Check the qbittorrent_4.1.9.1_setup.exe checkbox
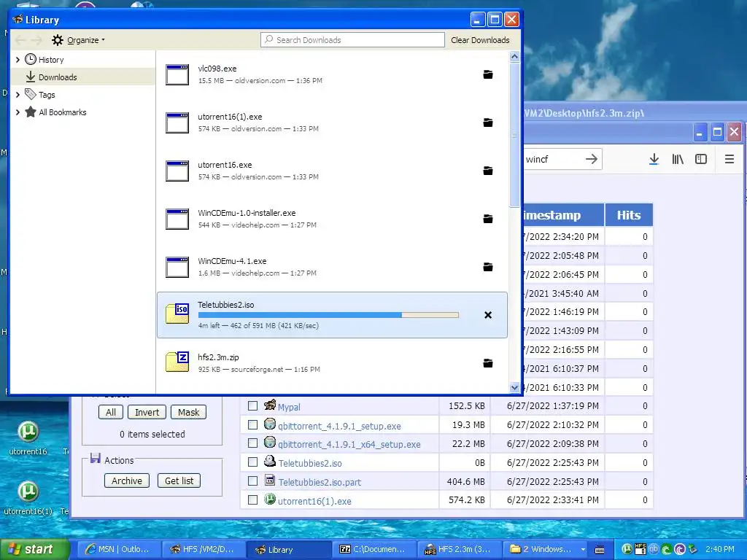 point(252,425)
